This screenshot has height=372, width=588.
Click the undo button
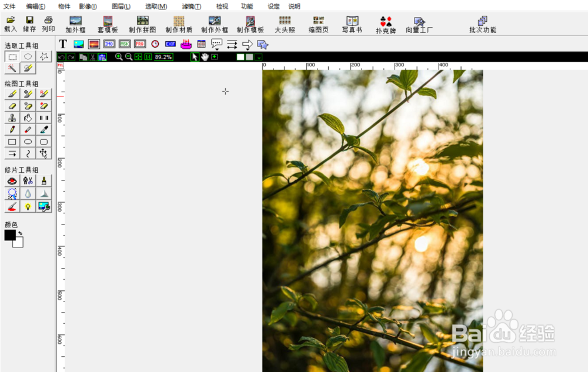coord(62,58)
